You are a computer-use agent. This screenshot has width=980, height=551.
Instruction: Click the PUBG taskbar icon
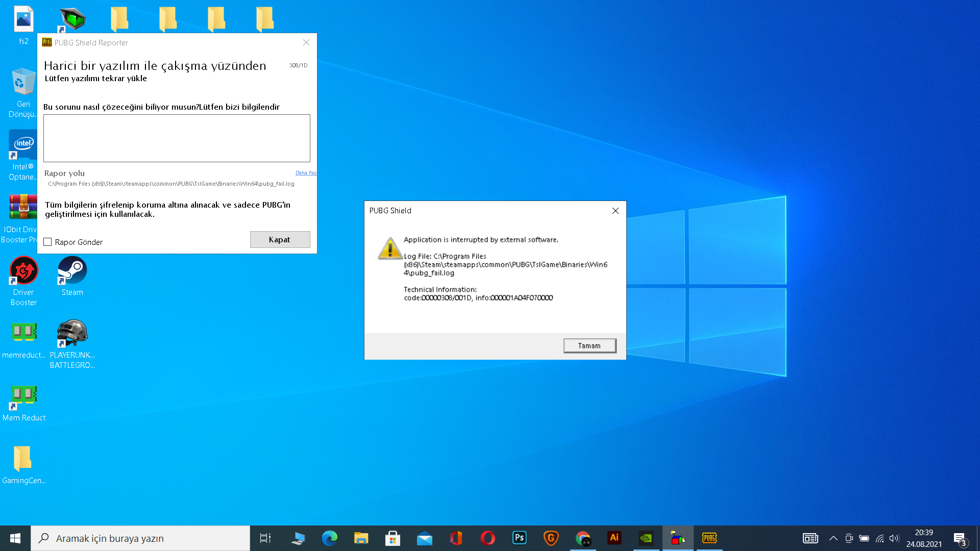pyautogui.click(x=709, y=538)
